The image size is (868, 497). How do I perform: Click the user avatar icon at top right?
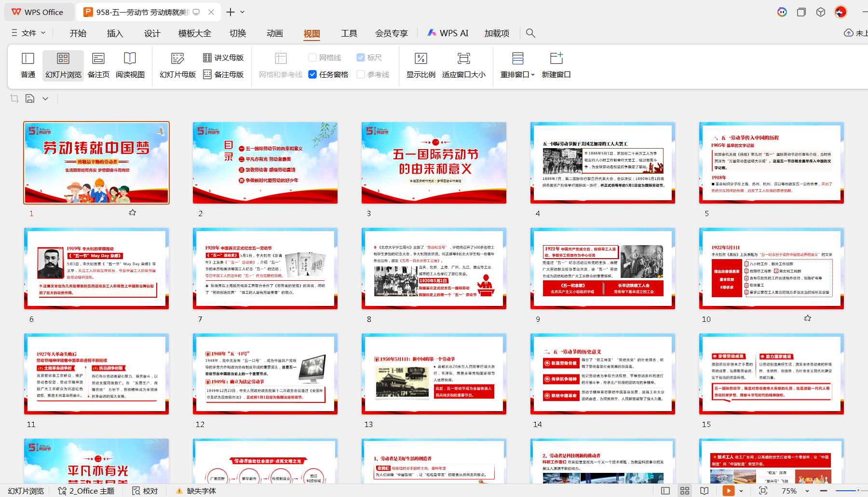pyautogui.click(x=841, y=12)
